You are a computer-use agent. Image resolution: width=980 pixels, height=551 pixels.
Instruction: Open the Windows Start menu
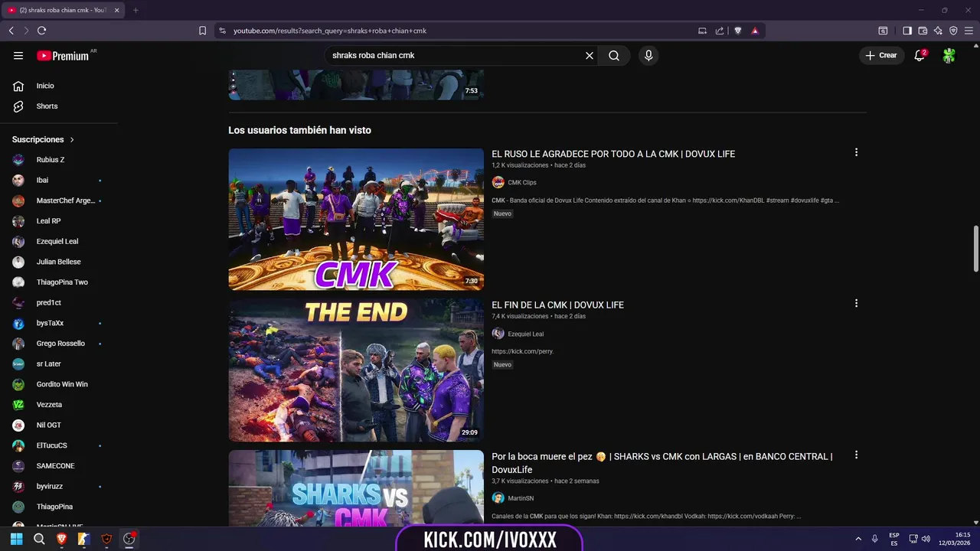pos(16,539)
